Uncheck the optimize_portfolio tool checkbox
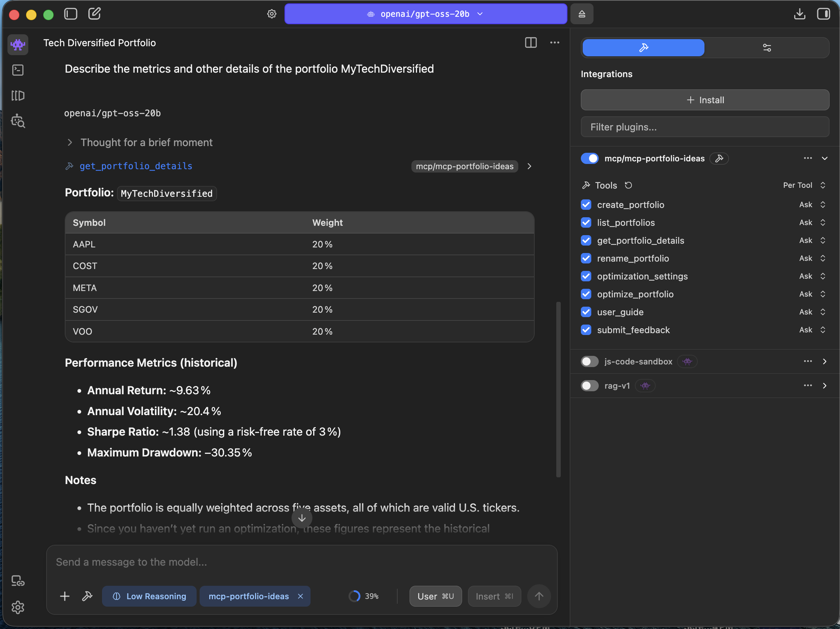Screen dimensions: 840x629 point(586,294)
